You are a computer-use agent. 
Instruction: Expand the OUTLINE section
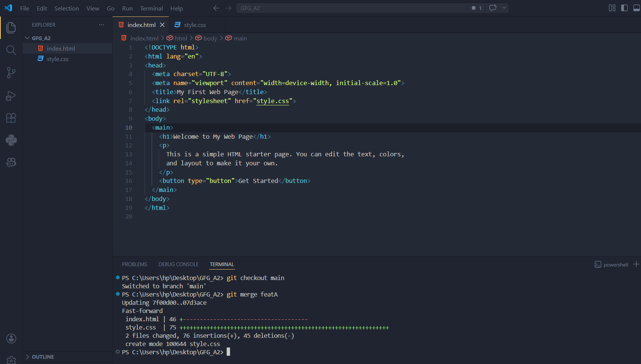click(x=43, y=357)
